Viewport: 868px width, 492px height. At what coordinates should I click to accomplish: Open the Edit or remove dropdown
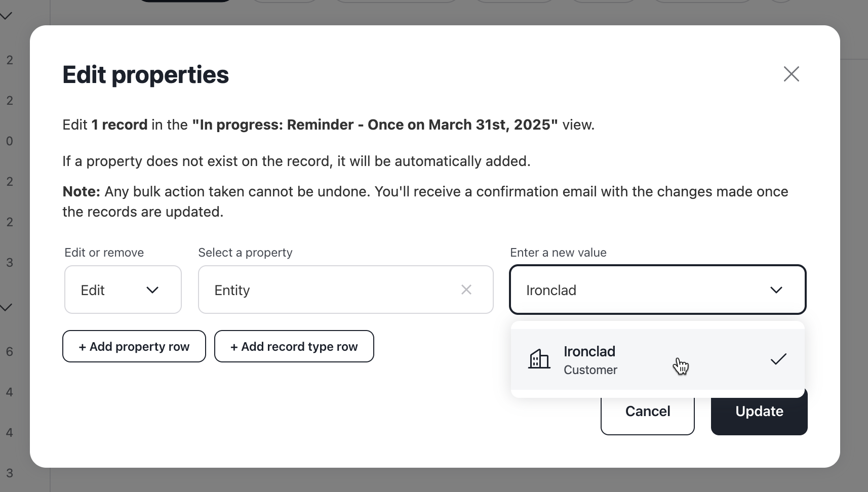pos(123,290)
